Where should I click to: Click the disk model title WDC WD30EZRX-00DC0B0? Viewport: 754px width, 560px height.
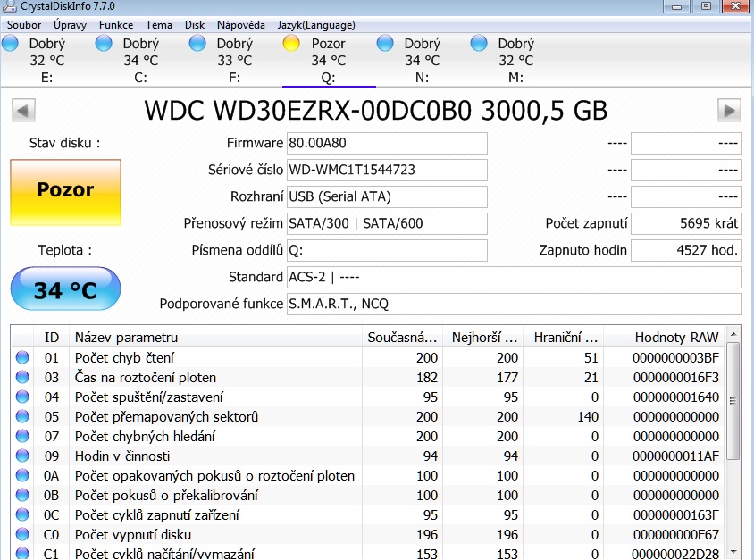[x=307, y=111]
